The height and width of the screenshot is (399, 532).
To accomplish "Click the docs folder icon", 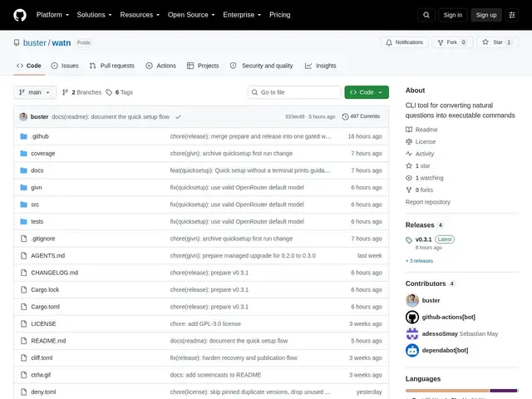I will (23, 170).
